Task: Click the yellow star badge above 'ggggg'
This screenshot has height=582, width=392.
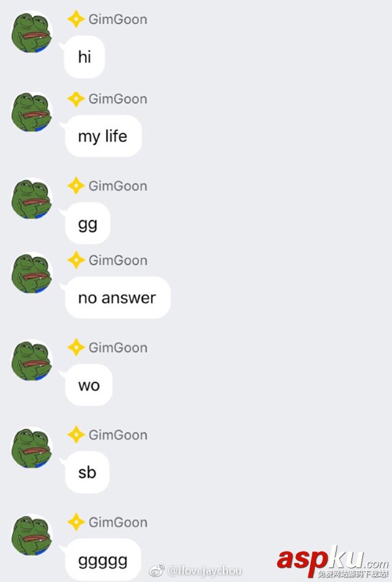Action: (76, 522)
